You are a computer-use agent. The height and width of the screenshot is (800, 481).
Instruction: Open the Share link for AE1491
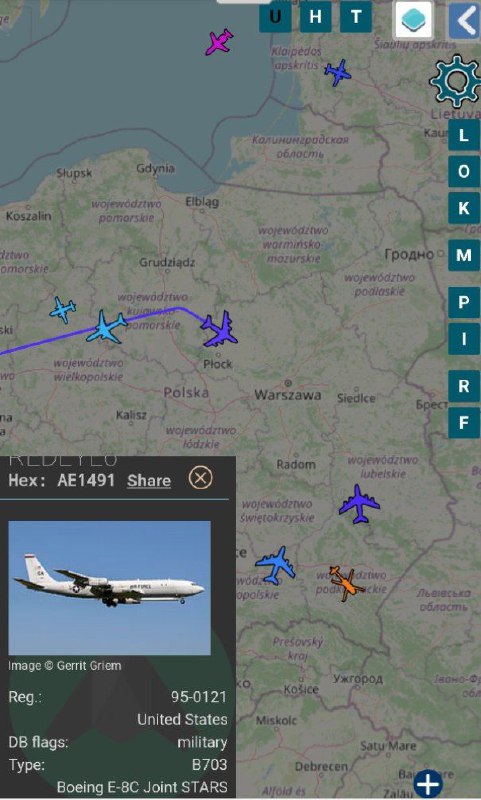pos(149,480)
